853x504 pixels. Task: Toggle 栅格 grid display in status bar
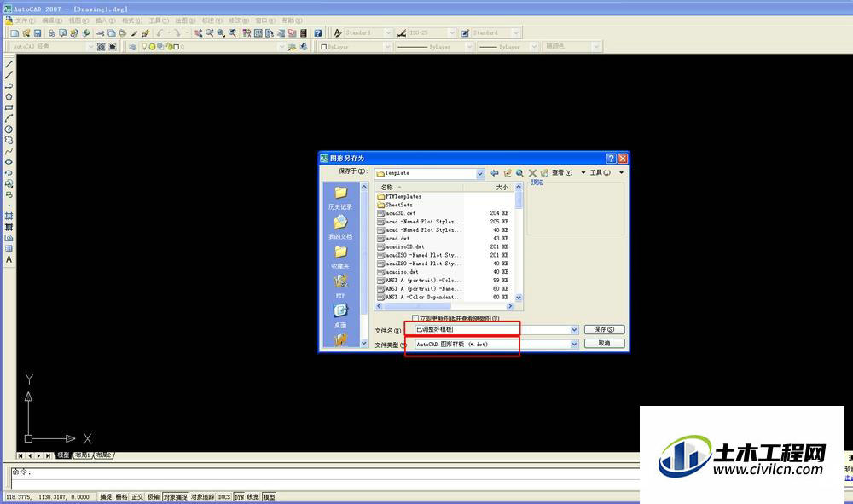[x=121, y=497]
